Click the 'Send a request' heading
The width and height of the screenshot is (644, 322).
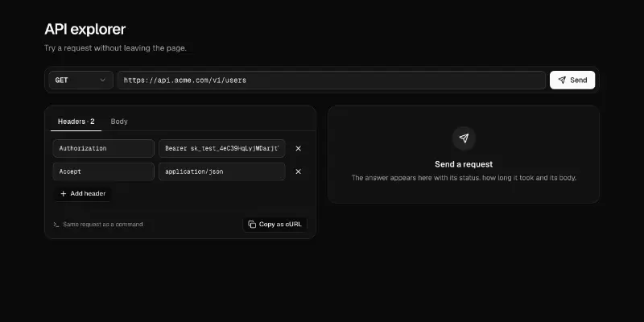pos(464,164)
